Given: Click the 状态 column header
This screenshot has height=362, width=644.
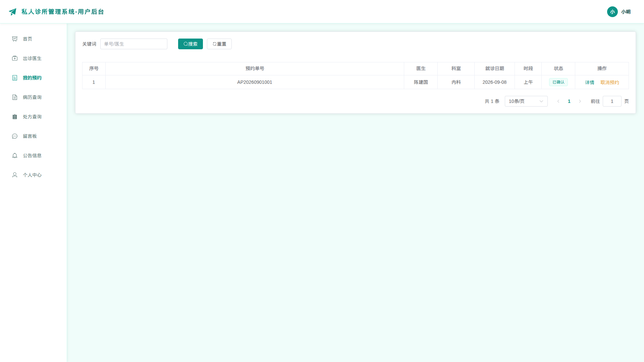Looking at the screenshot, I should [x=558, y=68].
